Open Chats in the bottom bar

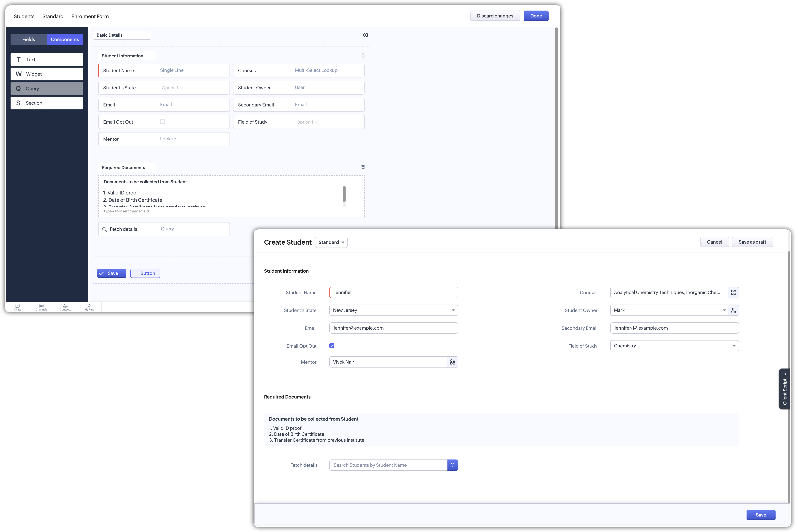(18, 307)
